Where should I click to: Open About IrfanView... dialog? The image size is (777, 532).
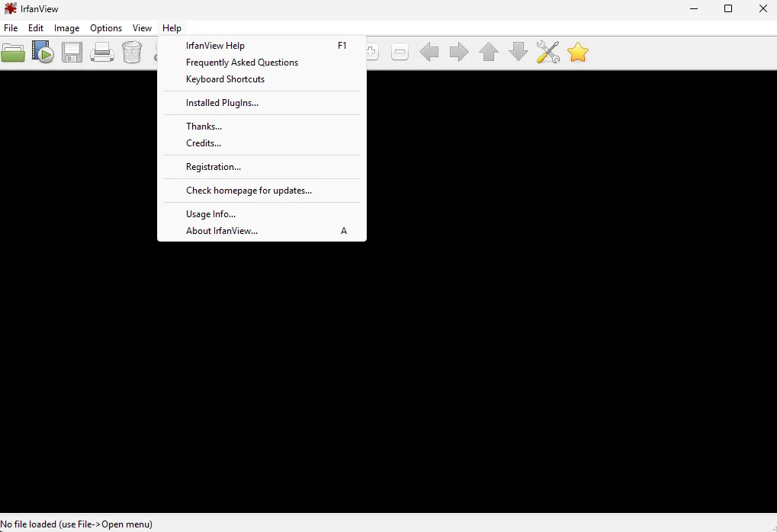(x=222, y=231)
